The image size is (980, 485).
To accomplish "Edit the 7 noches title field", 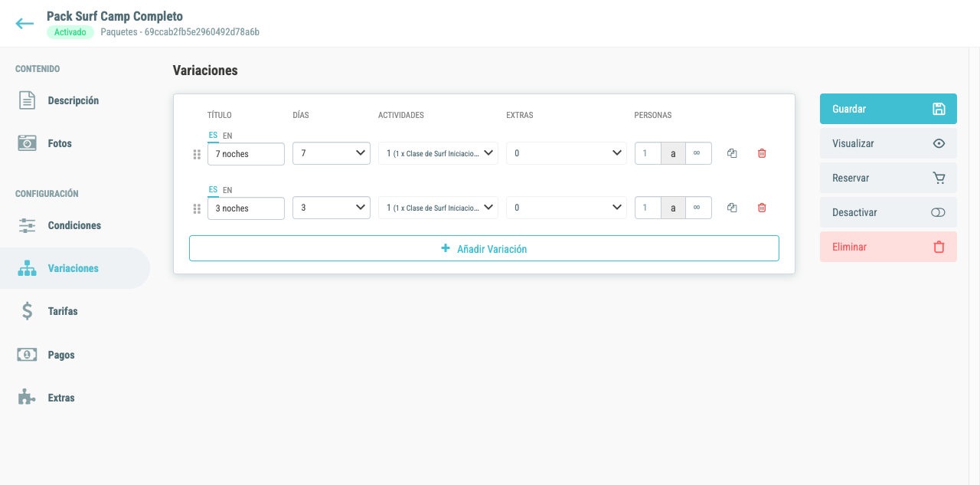I will pyautogui.click(x=246, y=154).
